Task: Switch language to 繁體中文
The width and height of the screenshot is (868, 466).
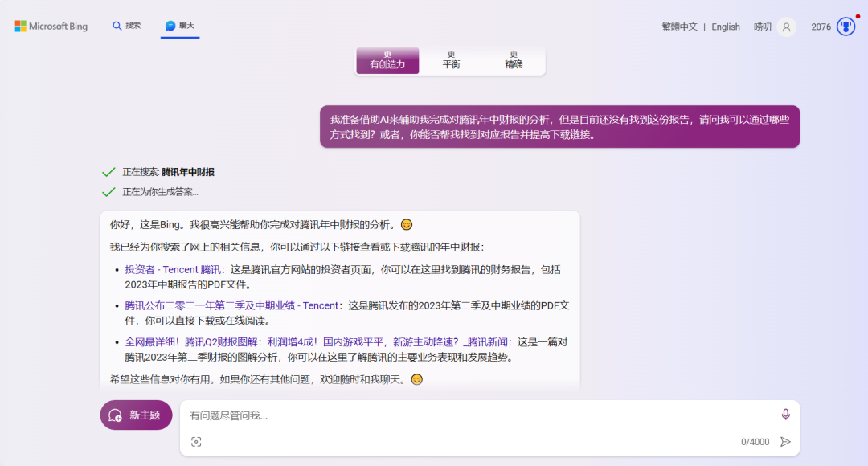Action: pyautogui.click(x=679, y=27)
